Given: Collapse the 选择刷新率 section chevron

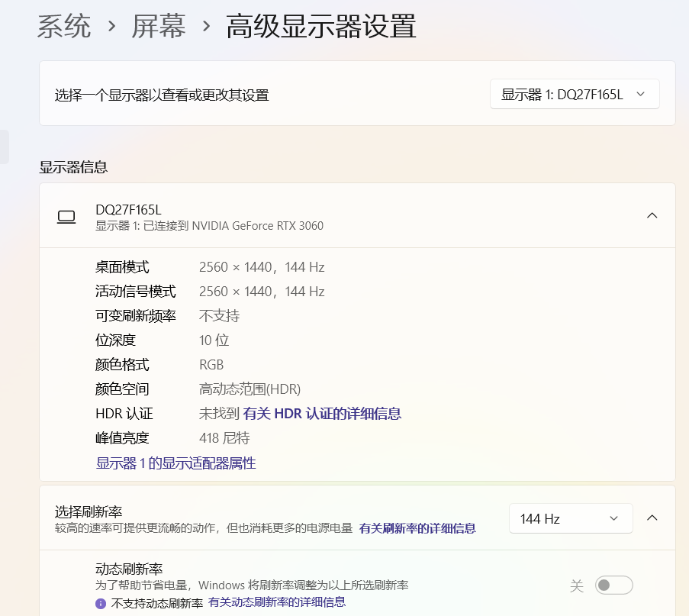Looking at the screenshot, I should tap(652, 518).
